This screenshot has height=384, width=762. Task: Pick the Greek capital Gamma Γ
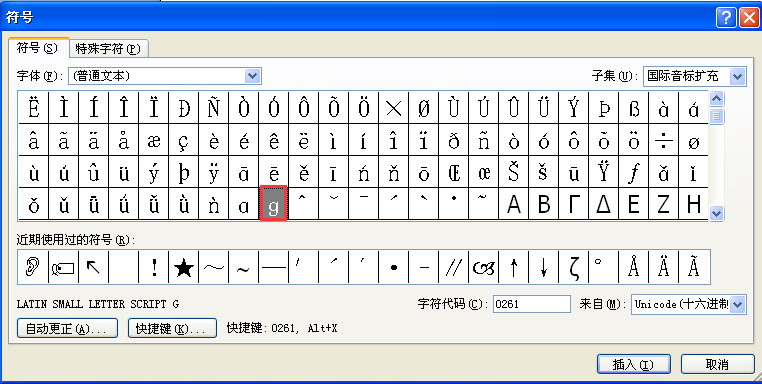573,204
